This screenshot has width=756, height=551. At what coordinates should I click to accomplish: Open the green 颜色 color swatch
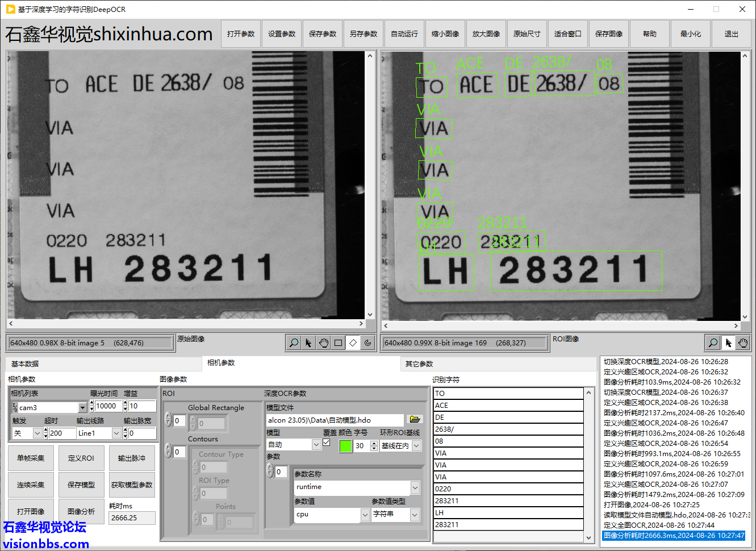point(345,446)
